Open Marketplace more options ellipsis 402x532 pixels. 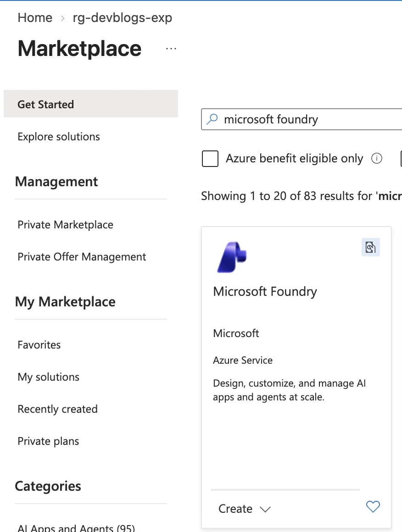point(171,49)
